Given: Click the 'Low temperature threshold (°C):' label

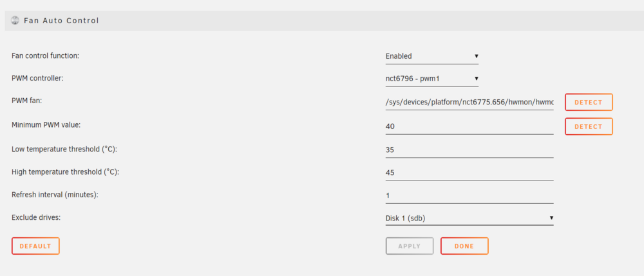Looking at the screenshot, I should [64, 149].
